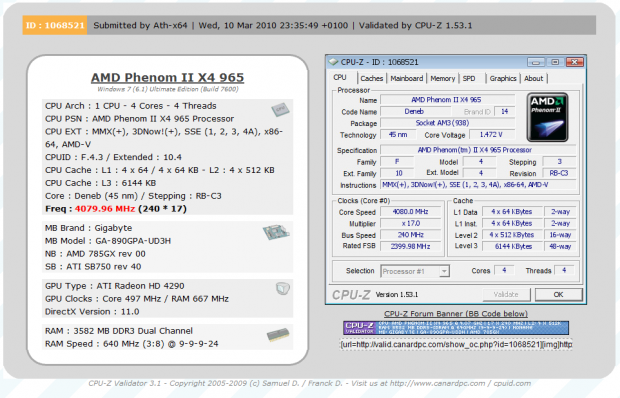The height and width of the screenshot is (398, 620).
Task: Click the RAM Speed 640 MHz line
Action: 132,344
